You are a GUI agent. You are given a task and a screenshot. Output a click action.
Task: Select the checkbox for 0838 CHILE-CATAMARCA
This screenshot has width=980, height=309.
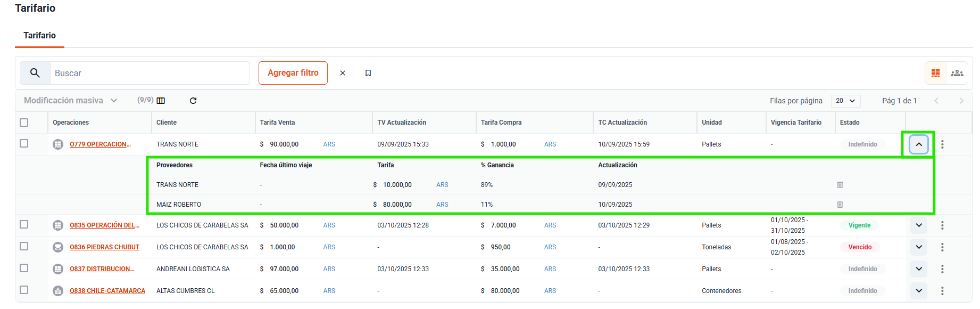pos(24,290)
